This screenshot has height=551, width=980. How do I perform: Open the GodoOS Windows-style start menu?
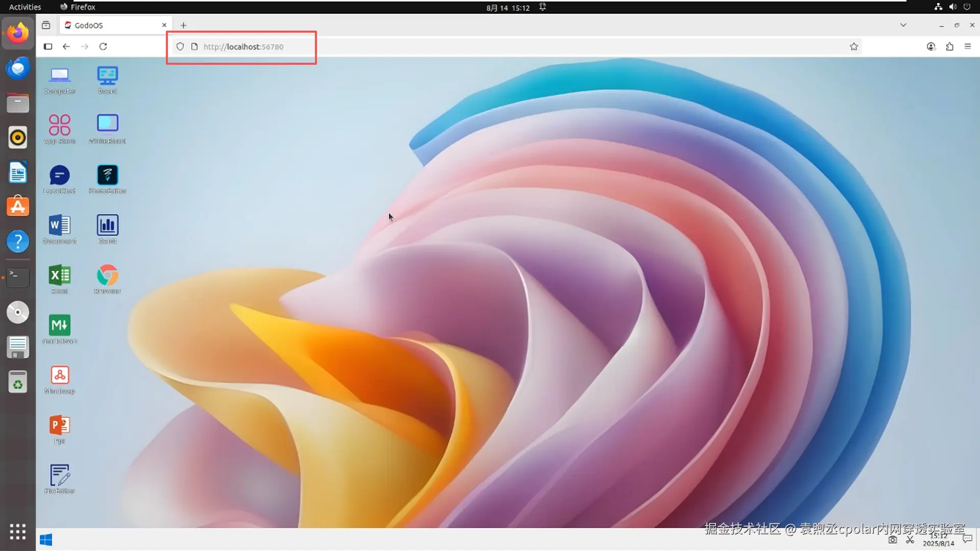point(46,540)
